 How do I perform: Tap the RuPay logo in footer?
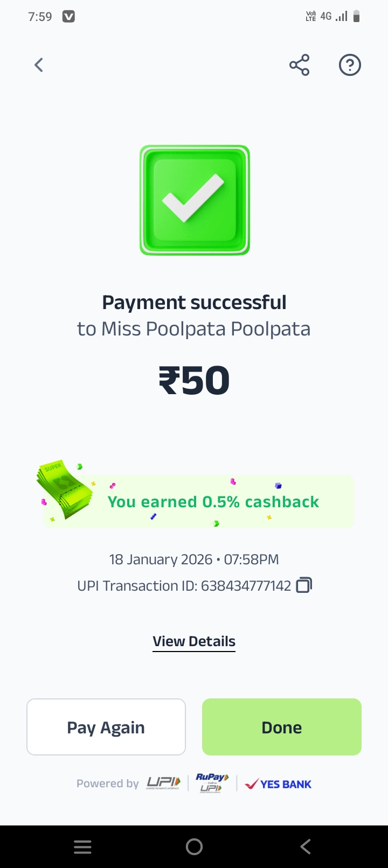pyautogui.click(x=212, y=783)
